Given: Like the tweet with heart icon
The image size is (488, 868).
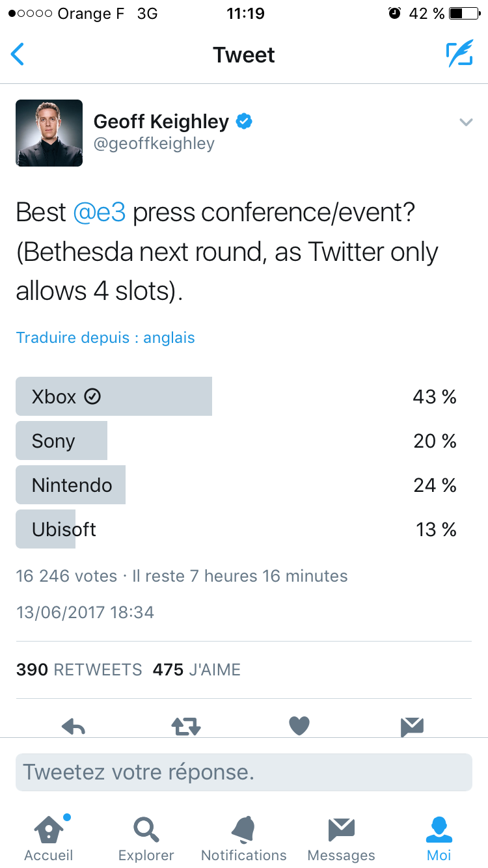Looking at the screenshot, I should 299,726.
